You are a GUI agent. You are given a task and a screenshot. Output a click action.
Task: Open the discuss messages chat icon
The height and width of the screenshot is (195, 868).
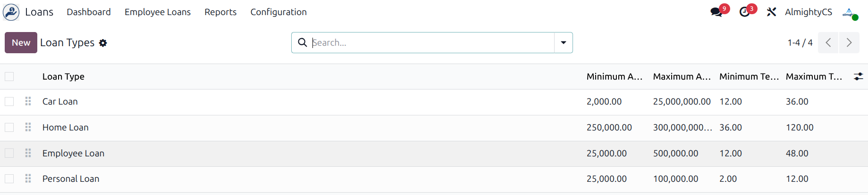(716, 12)
